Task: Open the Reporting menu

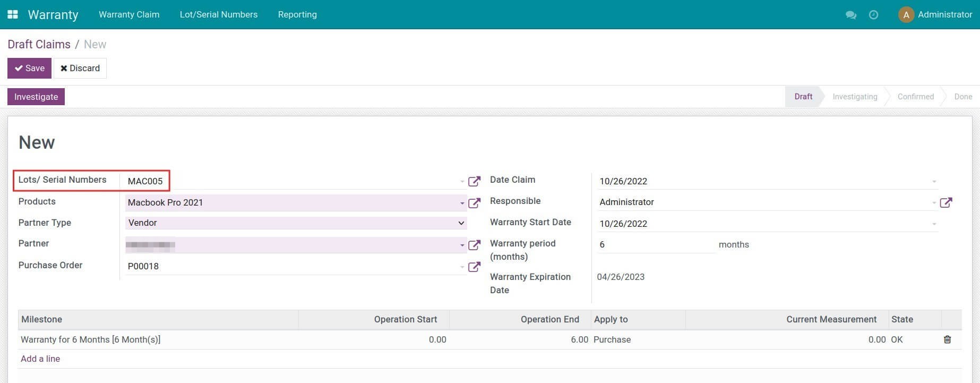Action: pos(297,14)
